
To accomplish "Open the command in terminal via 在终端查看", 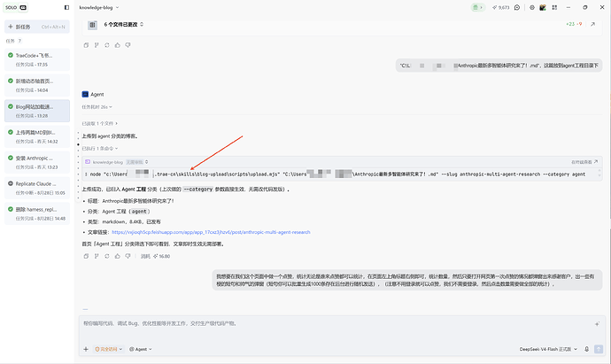I will [x=584, y=162].
